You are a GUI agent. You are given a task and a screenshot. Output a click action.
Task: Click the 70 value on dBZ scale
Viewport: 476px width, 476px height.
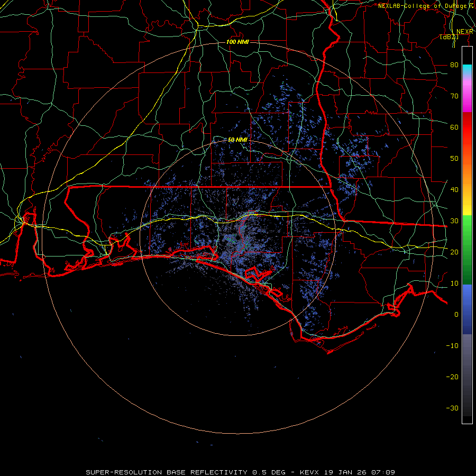pyautogui.click(x=454, y=96)
